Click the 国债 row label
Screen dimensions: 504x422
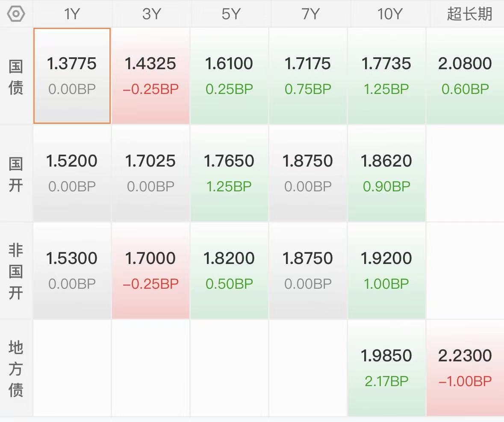point(16,77)
